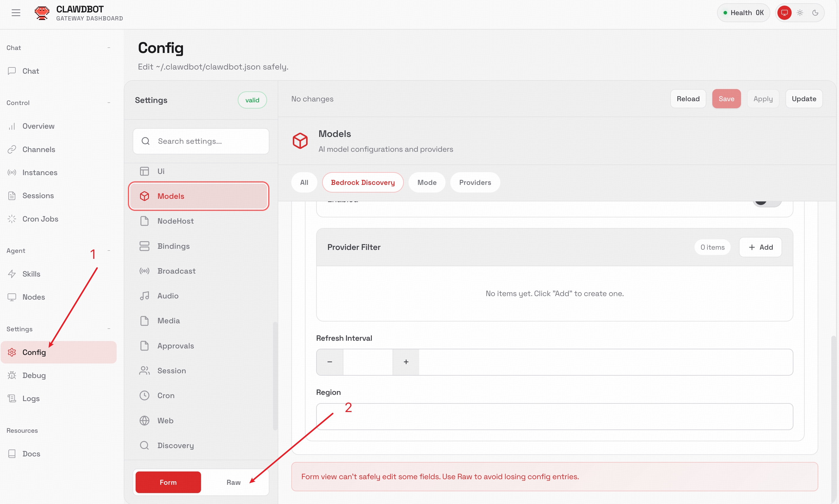Switch editor to Raw mode
The width and height of the screenshot is (839, 504).
pos(233,482)
